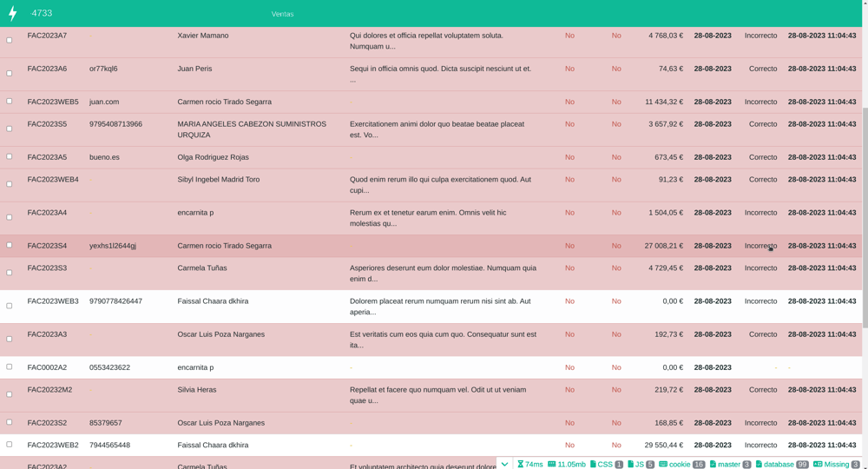868x469 pixels.
Task: Check the FAC2023S4 row checkbox
Action: click(9, 245)
